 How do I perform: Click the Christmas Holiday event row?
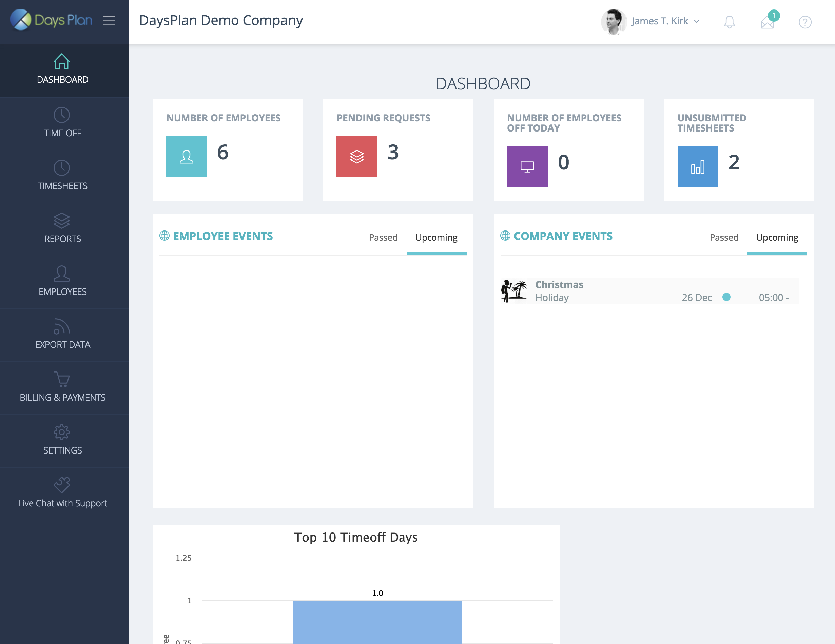(x=649, y=291)
